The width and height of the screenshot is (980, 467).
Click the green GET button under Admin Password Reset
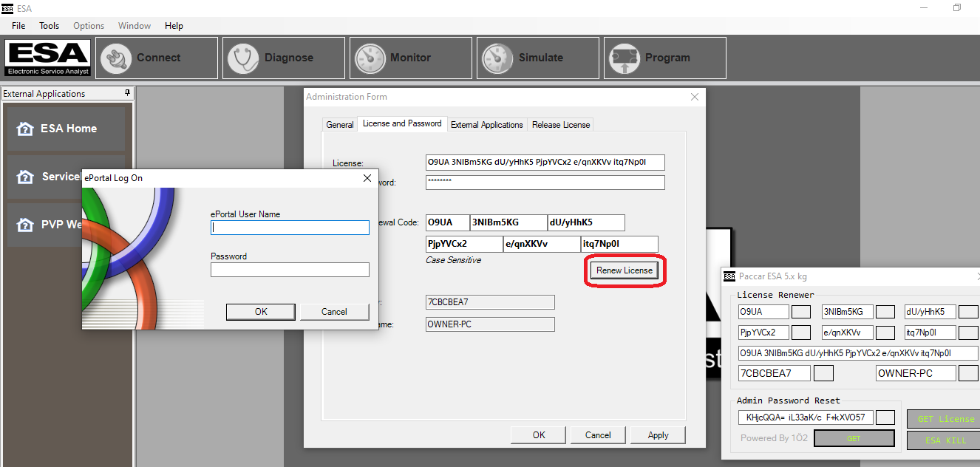[853, 439]
